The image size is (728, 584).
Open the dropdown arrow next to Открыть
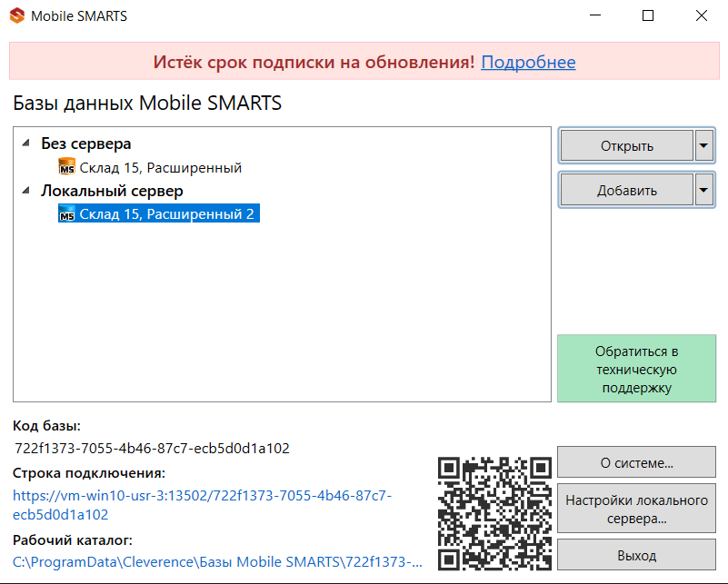click(x=703, y=145)
